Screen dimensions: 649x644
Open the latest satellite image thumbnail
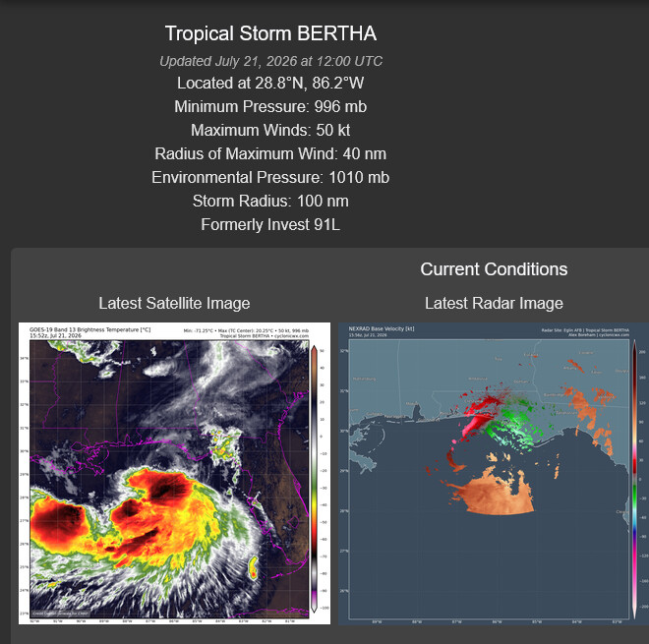174,473
